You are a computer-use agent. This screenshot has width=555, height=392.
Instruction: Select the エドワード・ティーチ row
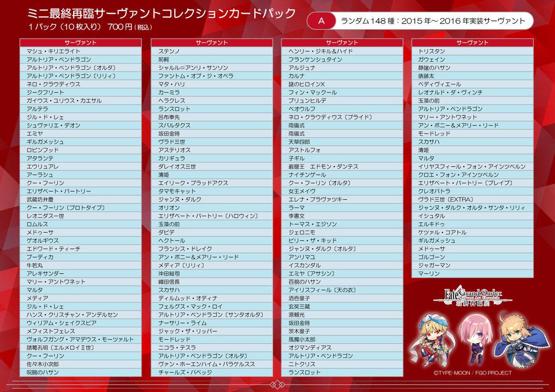pyautogui.click(x=80, y=249)
